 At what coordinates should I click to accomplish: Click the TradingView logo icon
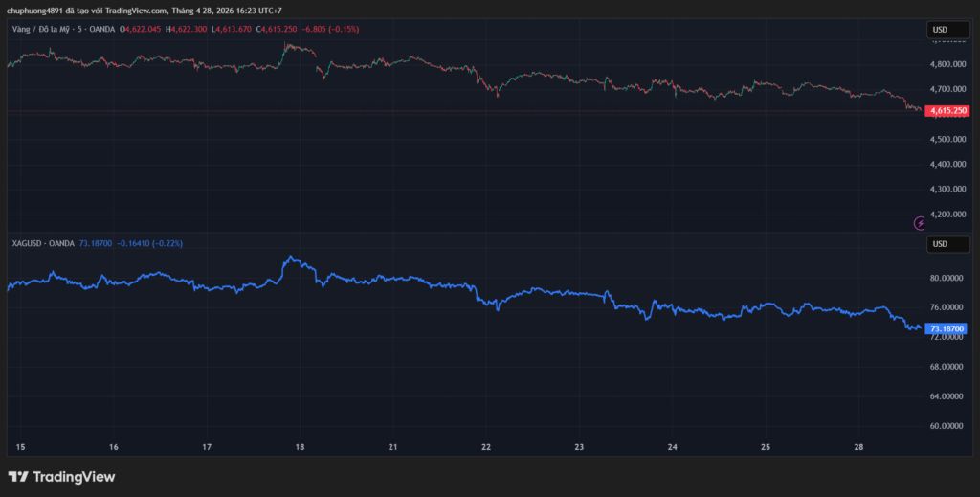click(x=18, y=476)
